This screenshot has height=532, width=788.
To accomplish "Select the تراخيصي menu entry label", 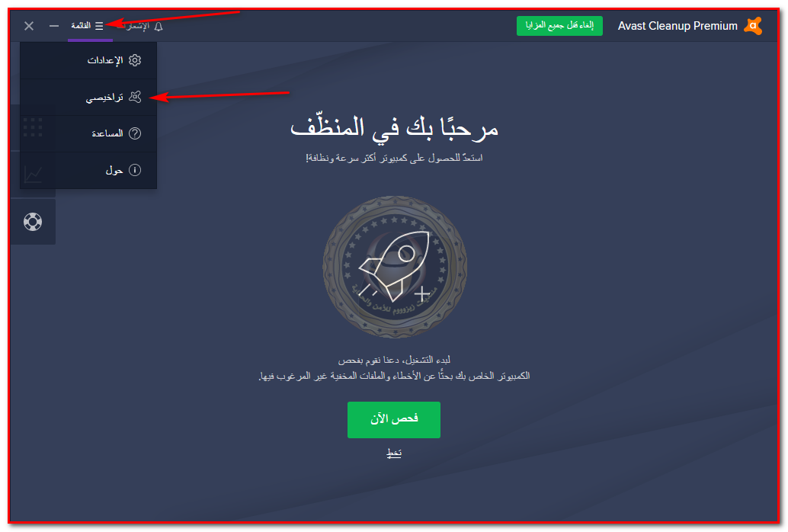I will (x=104, y=98).
